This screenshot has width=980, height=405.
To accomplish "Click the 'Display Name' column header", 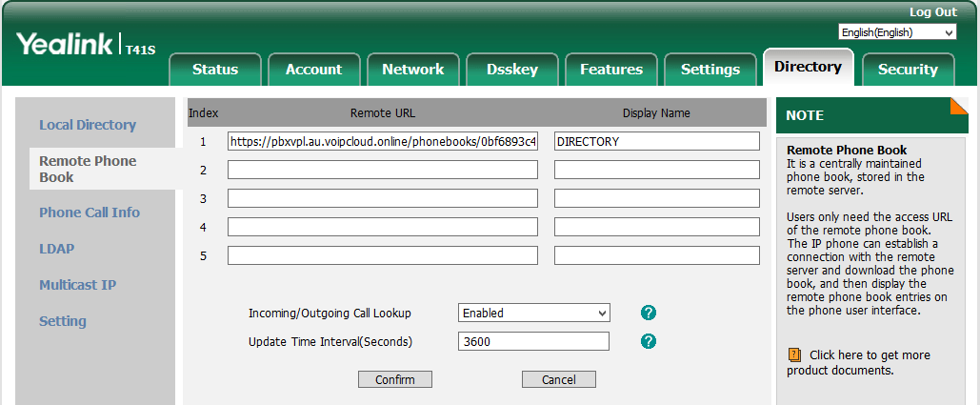I will pos(656,113).
